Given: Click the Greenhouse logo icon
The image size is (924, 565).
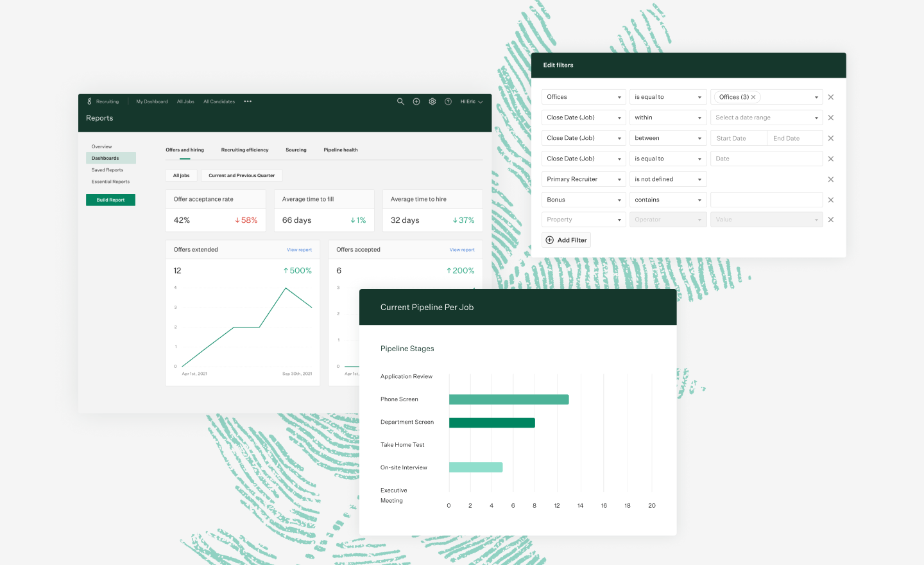Looking at the screenshot, I should [x=89, y=101].
